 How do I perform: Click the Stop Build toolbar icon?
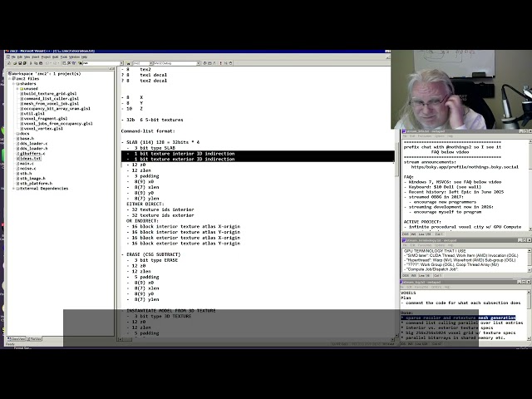pos(214,63)
